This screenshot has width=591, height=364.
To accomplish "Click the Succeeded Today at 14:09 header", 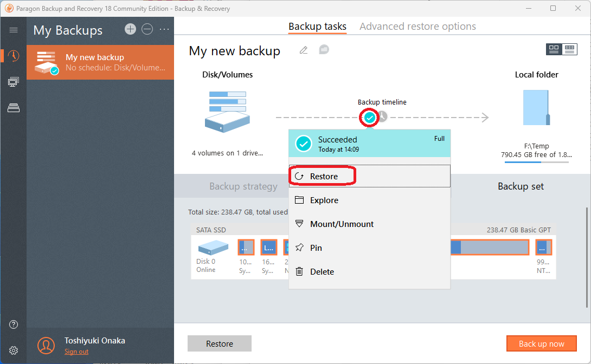I will tap(369, 144).
